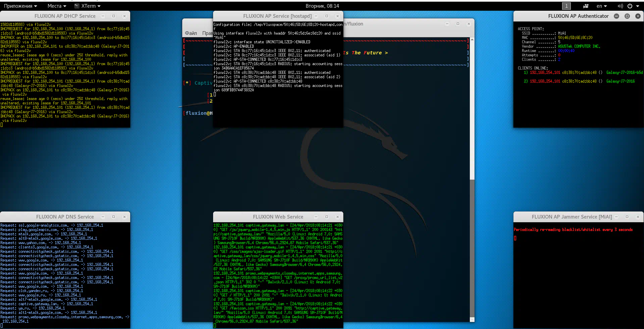Click the 'Request: www.google.ru.' DNS line
The width and height of the screenshot is (644, 329).
point(41,295)
